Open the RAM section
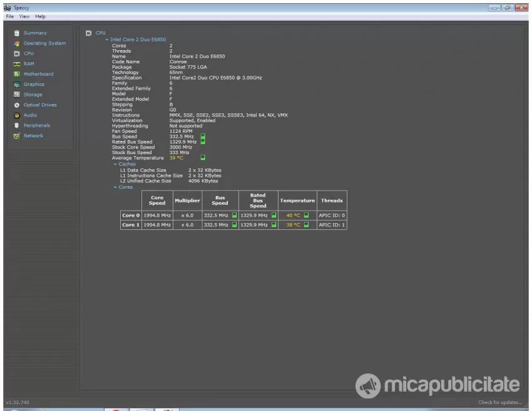532x411 pixels. point(29,63)
